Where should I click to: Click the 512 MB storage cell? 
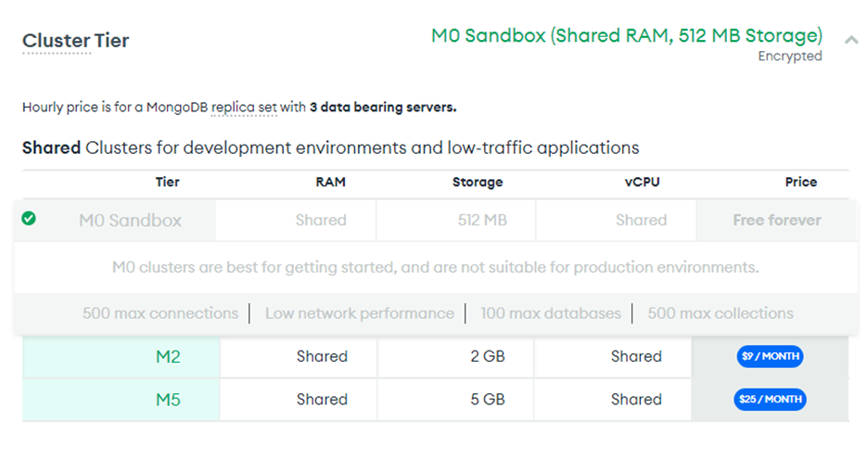tap(482, 221)
